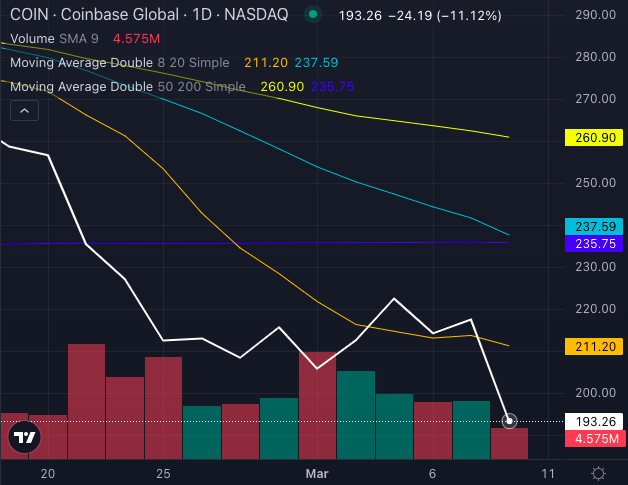This screenshot has width=628, height=485.
Task: Click the cyan 237.59 price label
Action: (x=594, y=227)
